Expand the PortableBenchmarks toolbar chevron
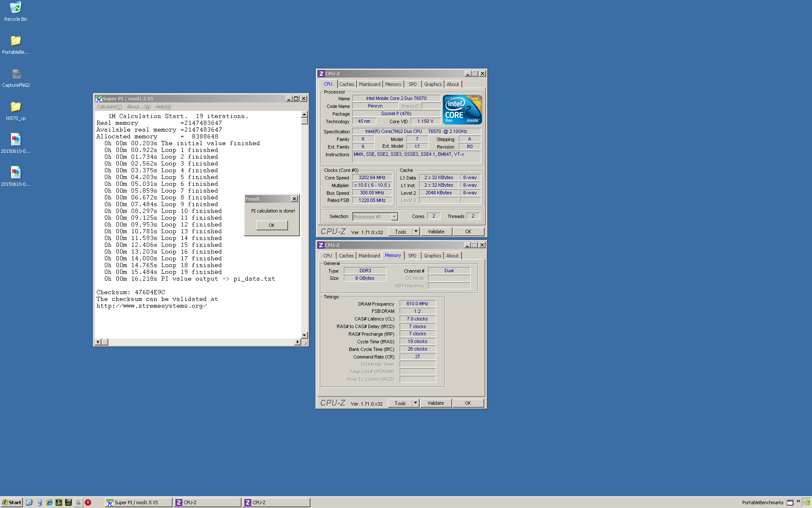Image resolution: width=812 pixels, height=508 pixels. point(798,501)
